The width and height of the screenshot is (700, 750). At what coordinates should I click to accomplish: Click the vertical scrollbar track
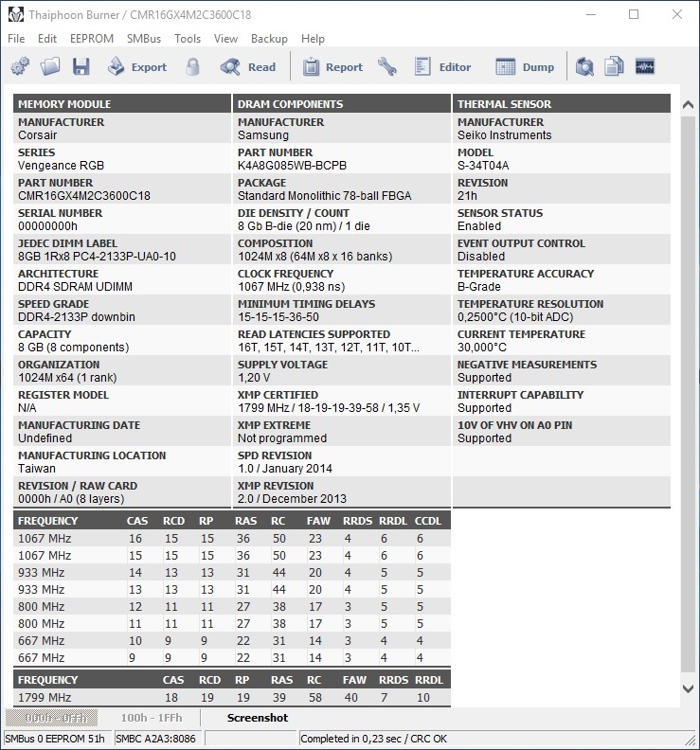(x=688, y=394)
